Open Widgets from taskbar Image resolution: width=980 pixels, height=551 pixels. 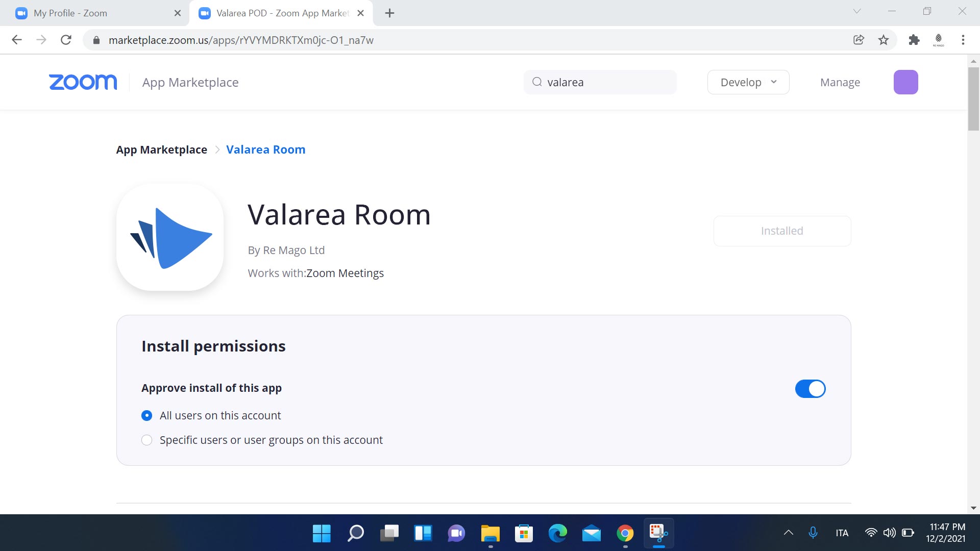point(423,533)
